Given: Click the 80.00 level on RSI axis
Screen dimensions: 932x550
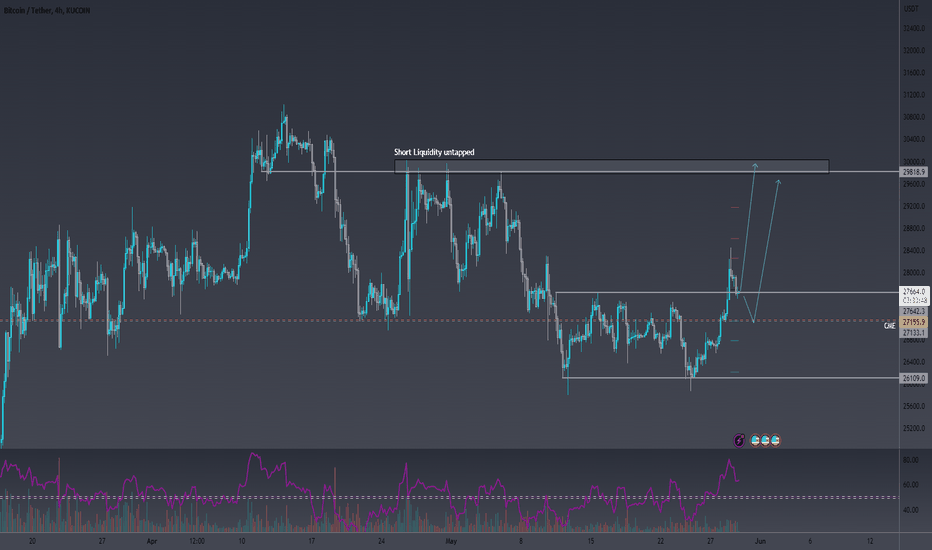Looking at the screenshot, I should 911,460.
